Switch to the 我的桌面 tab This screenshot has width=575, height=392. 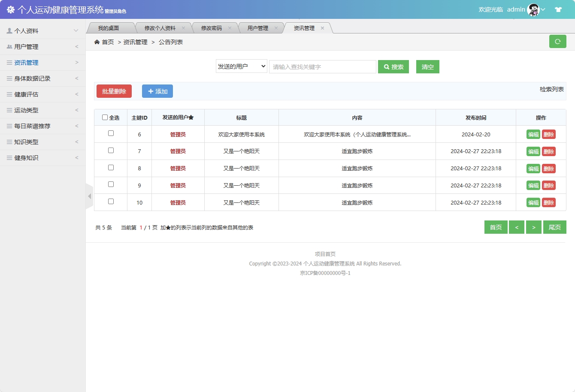[111, 27]
